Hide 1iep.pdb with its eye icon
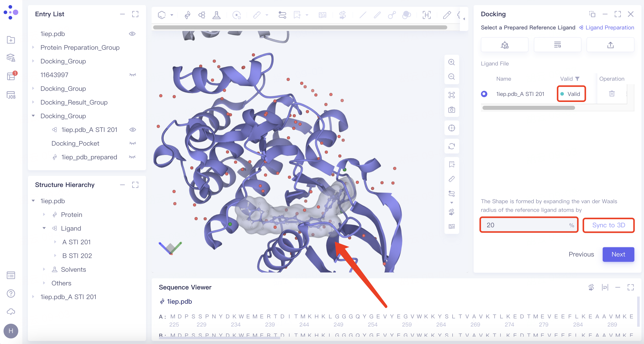The image size is (644, 344). coord(132,34)
